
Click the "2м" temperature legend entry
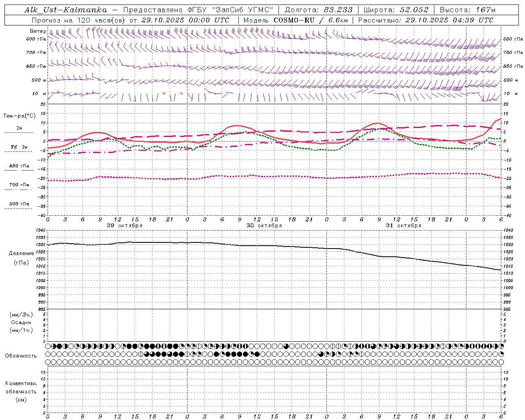coord(19,128)
